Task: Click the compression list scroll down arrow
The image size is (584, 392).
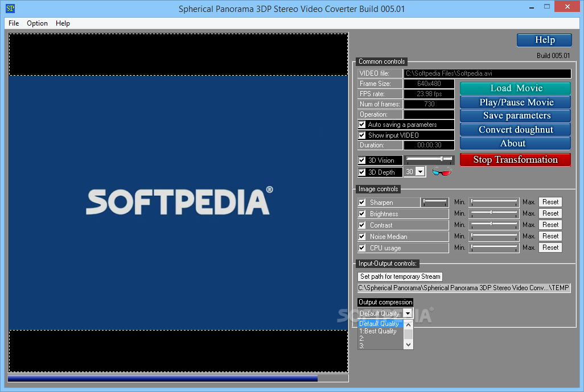Action: 409,345
